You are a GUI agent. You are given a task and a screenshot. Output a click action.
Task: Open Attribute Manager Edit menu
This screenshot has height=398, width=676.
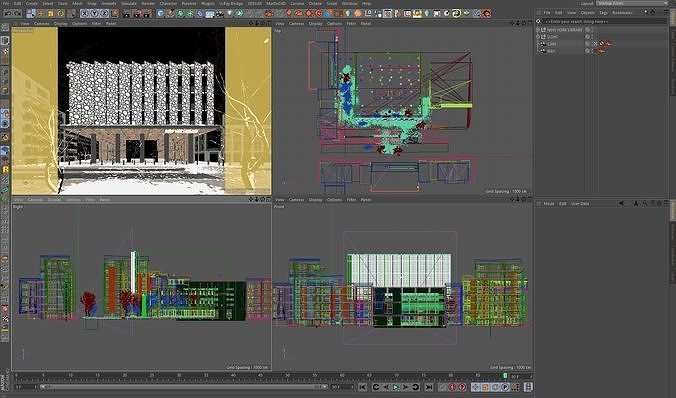click(x=563, y=204)
